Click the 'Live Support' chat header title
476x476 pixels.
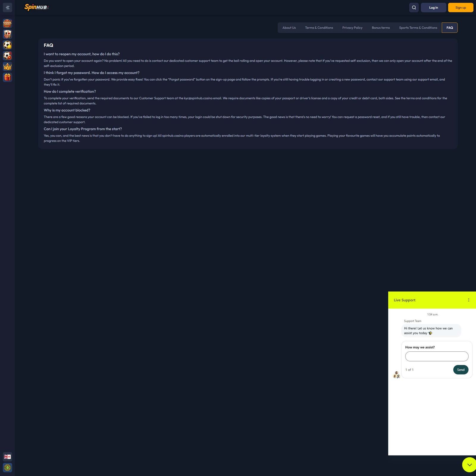tap(404, 300)
